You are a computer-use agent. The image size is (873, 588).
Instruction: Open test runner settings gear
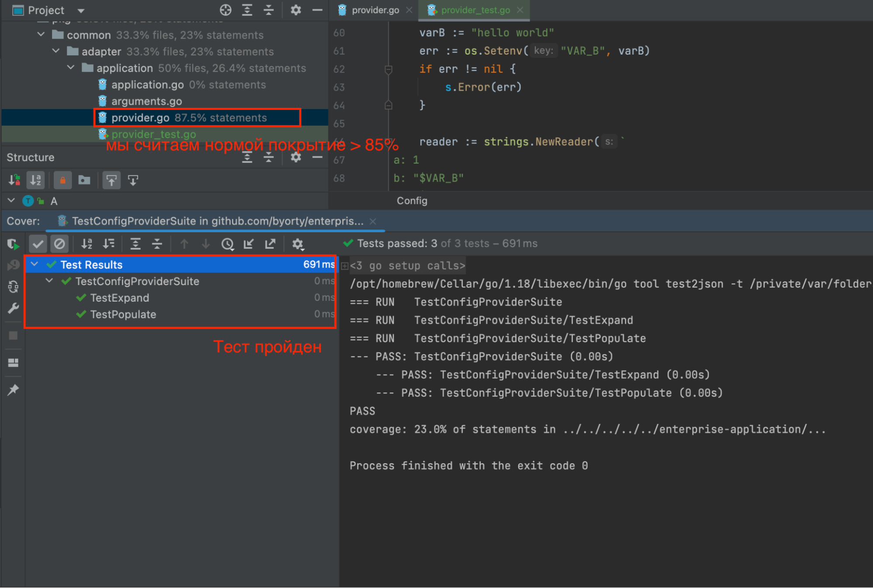pos(298,244)
